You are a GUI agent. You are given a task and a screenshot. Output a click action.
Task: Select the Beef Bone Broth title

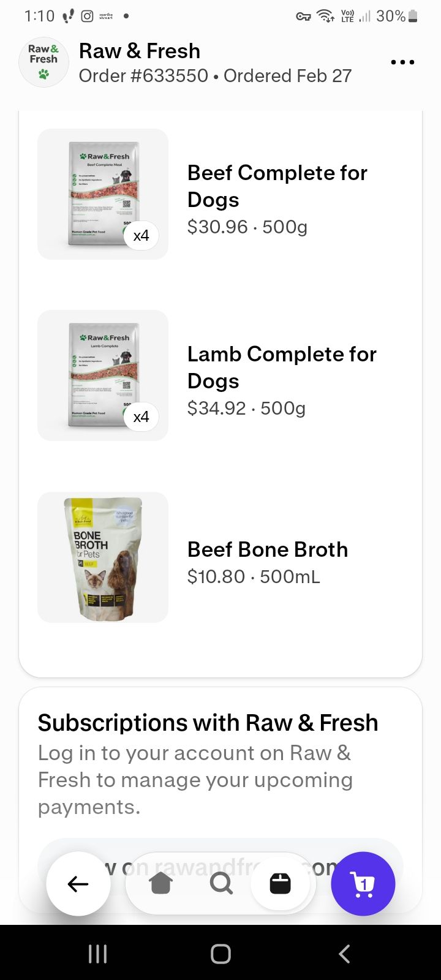268,549
